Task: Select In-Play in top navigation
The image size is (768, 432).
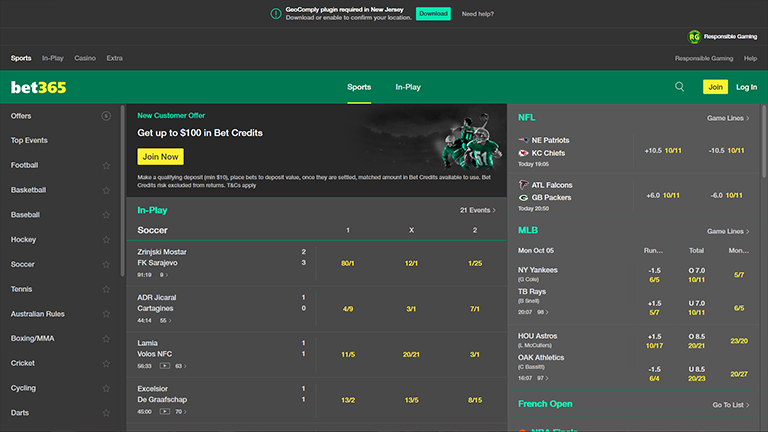Action: pos(52,58)
